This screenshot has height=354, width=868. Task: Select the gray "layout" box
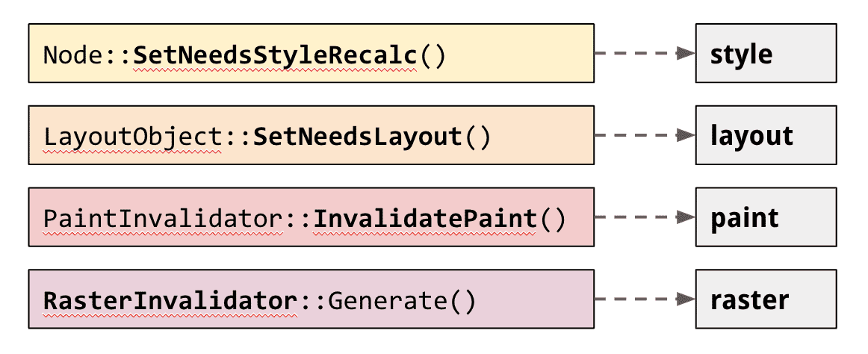tap(766, 136)
